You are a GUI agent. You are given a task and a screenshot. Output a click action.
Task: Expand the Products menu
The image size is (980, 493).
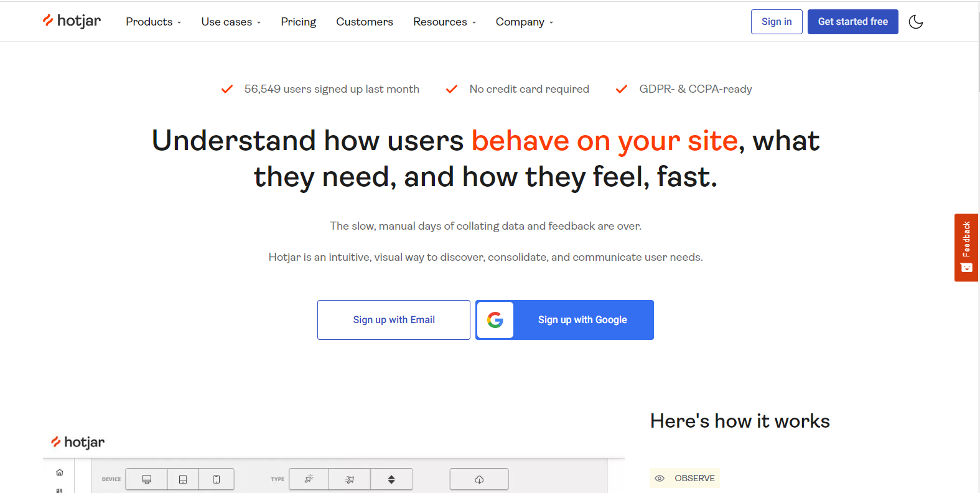pos(154,22)
